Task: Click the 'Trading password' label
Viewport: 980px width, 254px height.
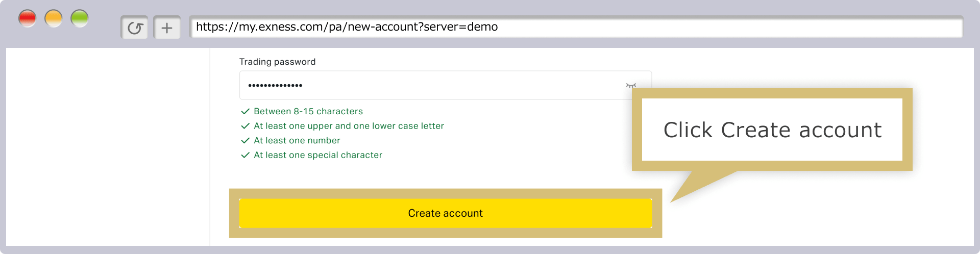Action: [x=277, y=62]
